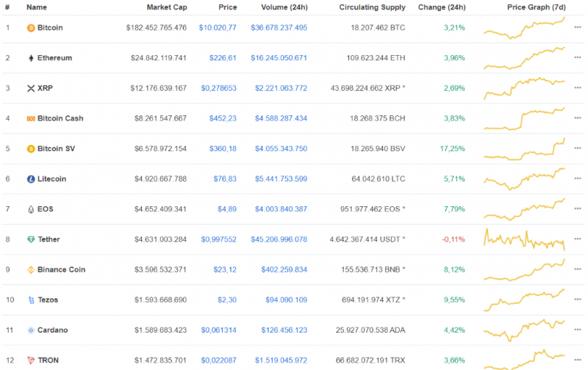Screen dimensions: 588x370
Task: Click the Ethereum diamond logo icon
Action: (31, 58)
